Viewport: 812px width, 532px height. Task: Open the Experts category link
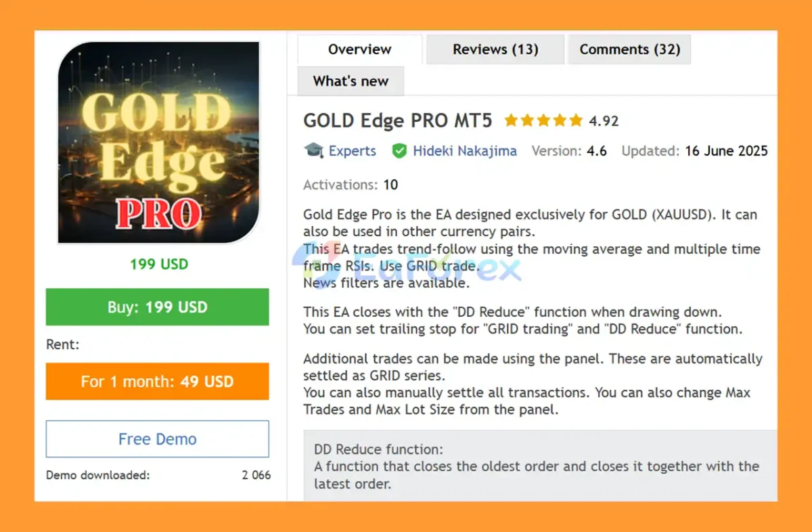(352, 151)
